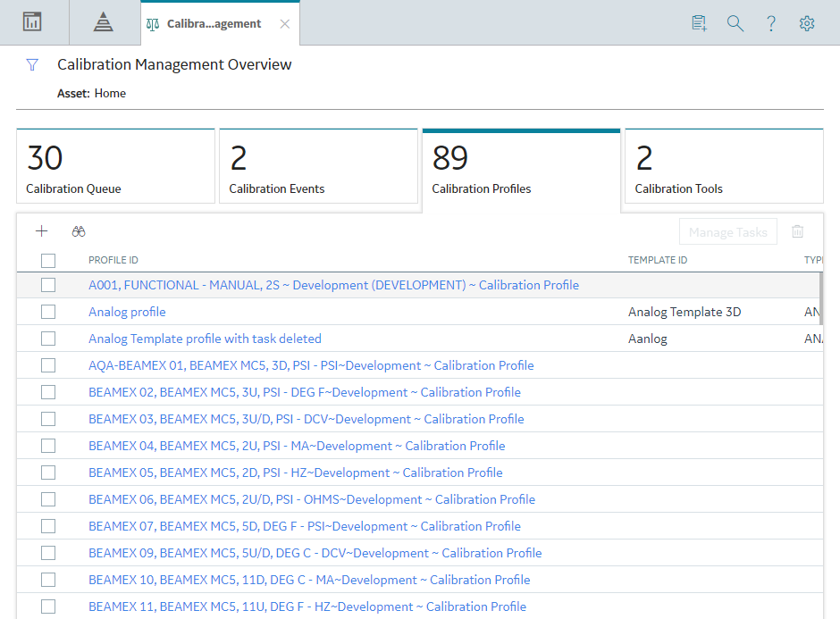Open the BEAMEX 05 profile link
This screenshot has width=840, height=619.
tap(295, 473)
